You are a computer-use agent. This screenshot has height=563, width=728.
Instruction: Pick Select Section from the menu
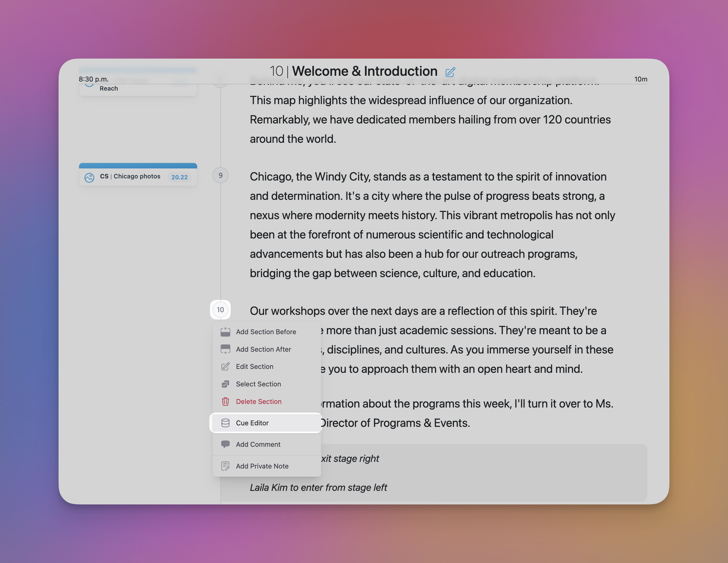coord(258,384)
